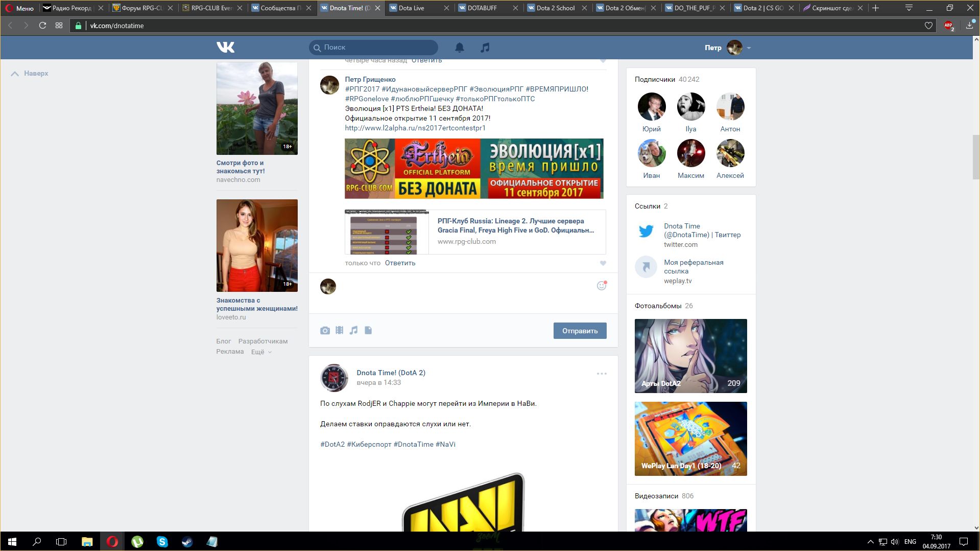Open the l2alpha.ru contest link

click(415, 128)
